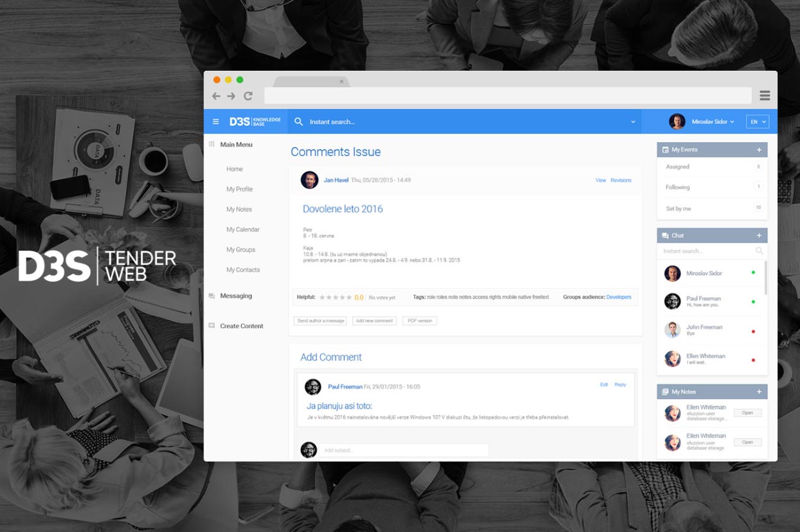This screenshot has height=532, width=800.
Task: Click the chat Instant search field
Action: coord(707,251)
